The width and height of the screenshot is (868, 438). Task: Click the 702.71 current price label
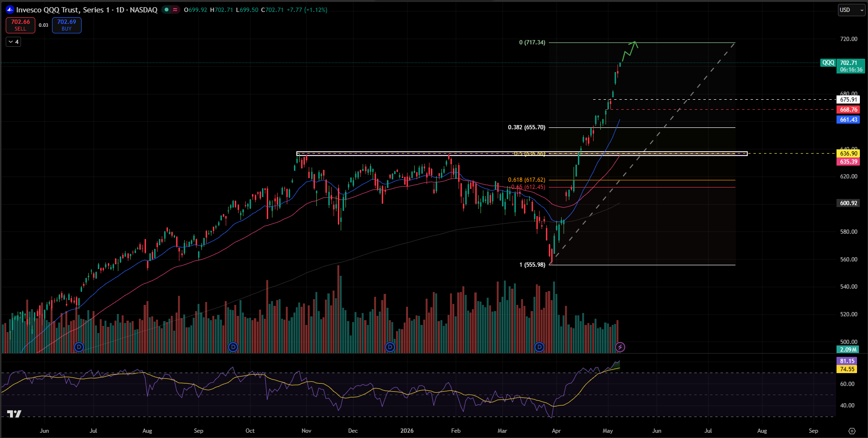click(x=849, y=63)
